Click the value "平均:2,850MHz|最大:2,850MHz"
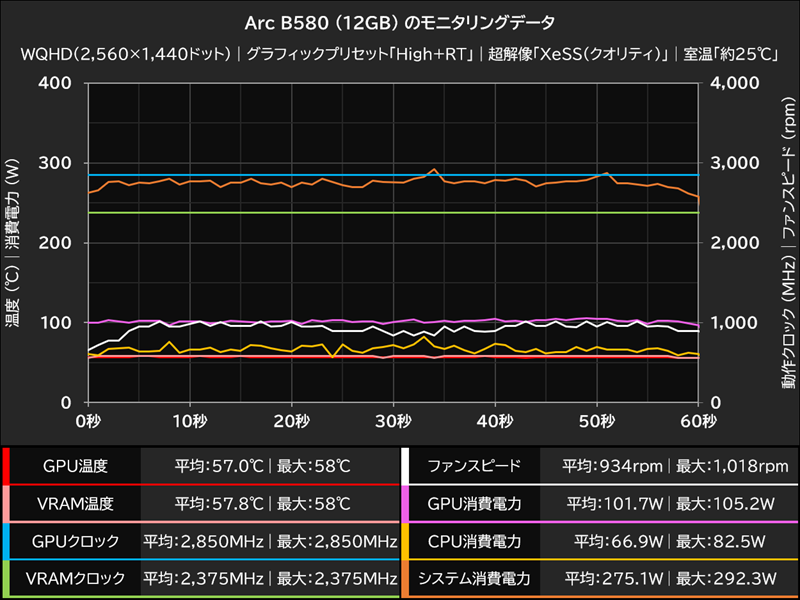 point(270,541)
